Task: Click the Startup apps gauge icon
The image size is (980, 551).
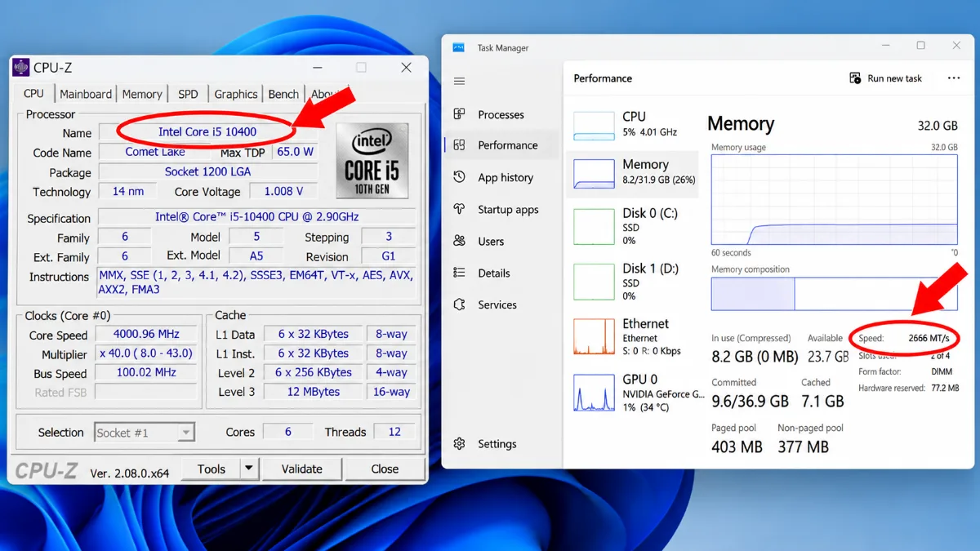Action: click(459, 209)
